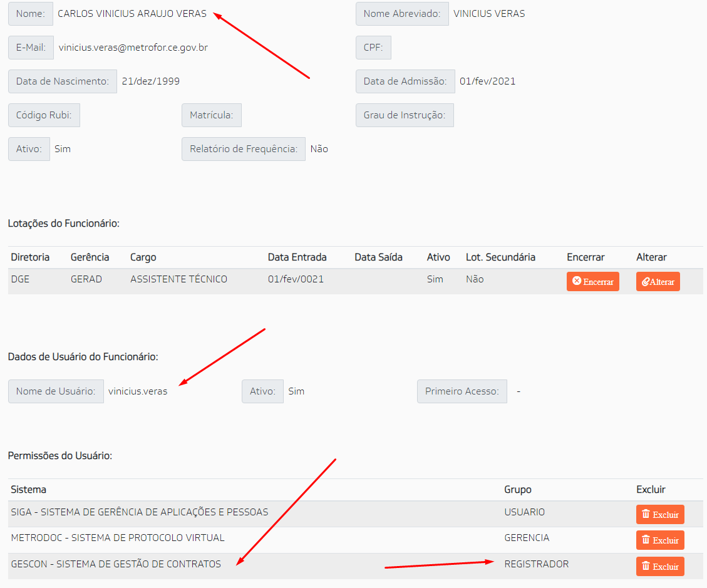Click GESCON - SISTEMA DE GESTÃO DE CONTRATOS
Image resolution: width=707 pixels, height=588 pixels.
coord(116,564)
